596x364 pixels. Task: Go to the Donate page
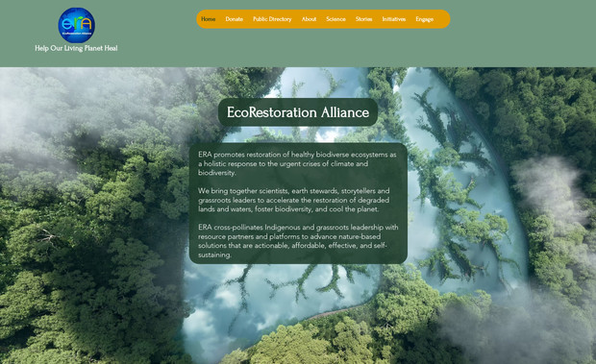click(x=235, y=19)
